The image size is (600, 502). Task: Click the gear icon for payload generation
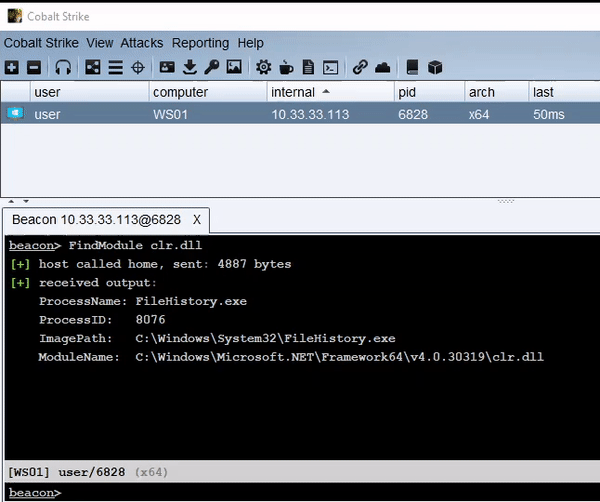tap(263, 68)
